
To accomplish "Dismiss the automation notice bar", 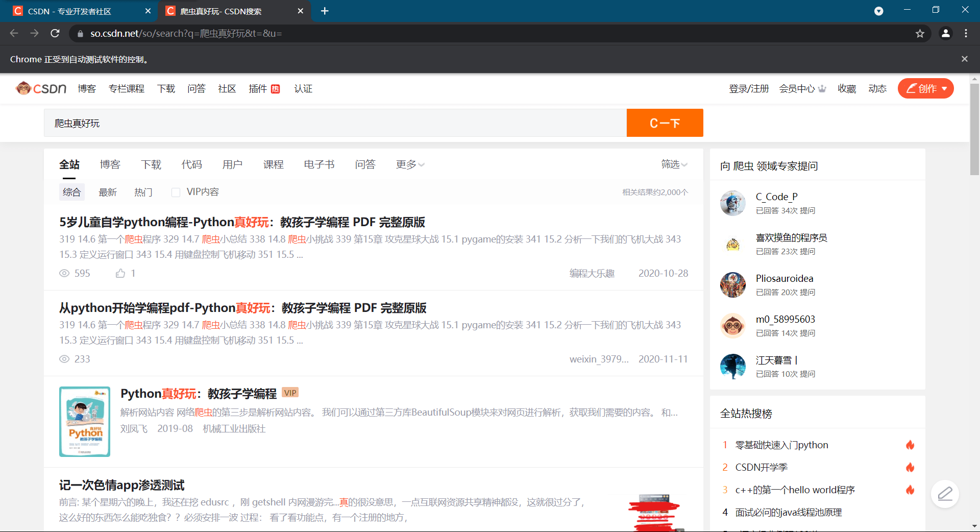I will pyautogui.click(x=965, y=59).
